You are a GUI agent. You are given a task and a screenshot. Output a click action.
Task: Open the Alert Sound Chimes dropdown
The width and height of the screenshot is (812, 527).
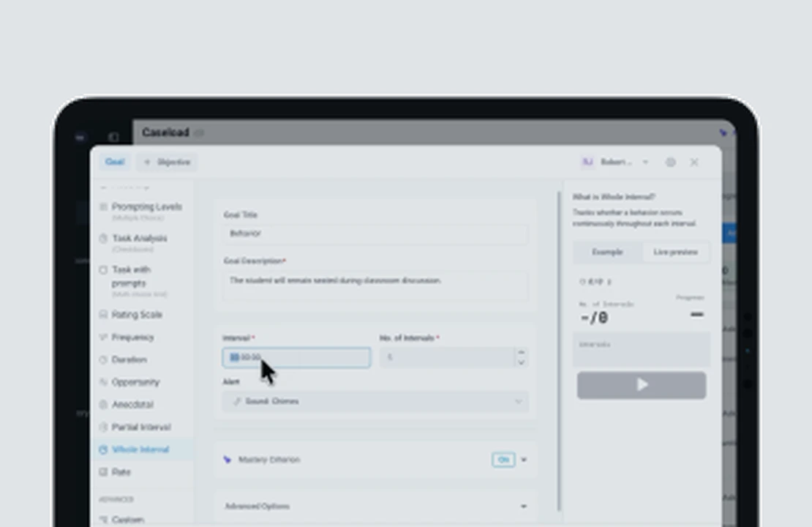(x=375, y=402)
